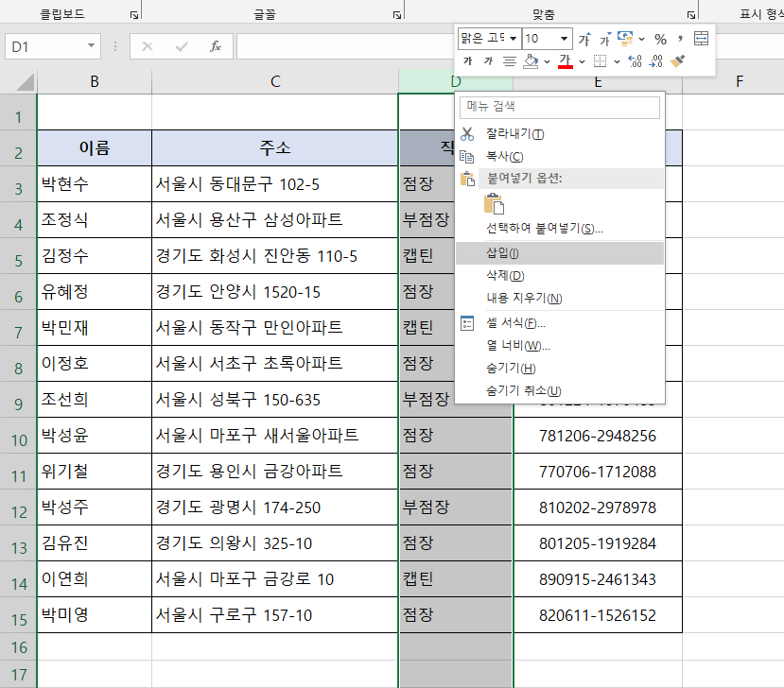This screenshot has width=784, height=688.
Task: Choose Copy from context menu
Action: pos(560,156)
